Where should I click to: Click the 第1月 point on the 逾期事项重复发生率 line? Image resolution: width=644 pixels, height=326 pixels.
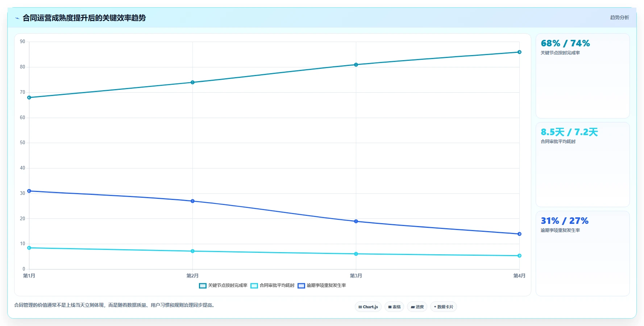pos(29,191)
